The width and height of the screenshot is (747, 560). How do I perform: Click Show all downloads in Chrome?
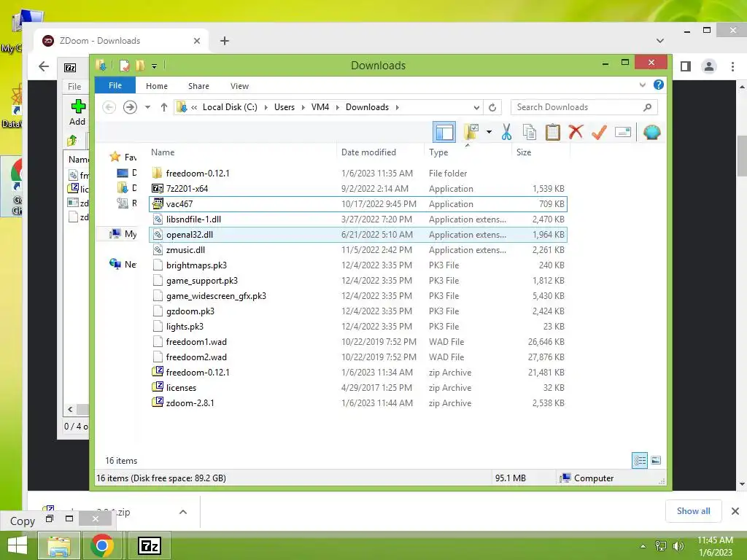tap(693, 511)
